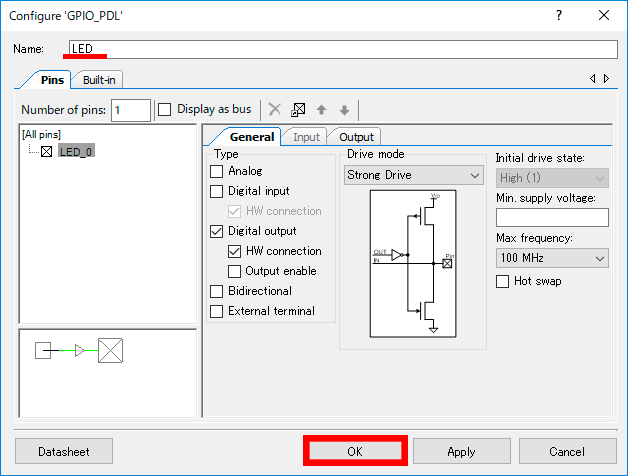The width and height of the screenshot is (628, 476).
Task: Select the Output tab
Action: point(356,137)
